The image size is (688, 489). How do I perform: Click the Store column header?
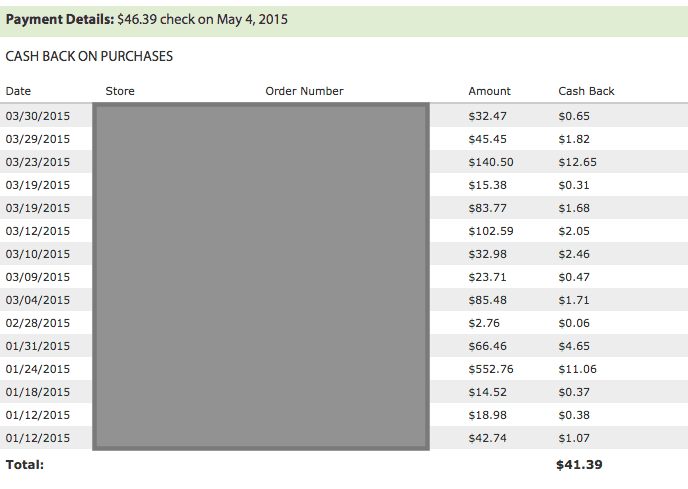tap(120, 91)
